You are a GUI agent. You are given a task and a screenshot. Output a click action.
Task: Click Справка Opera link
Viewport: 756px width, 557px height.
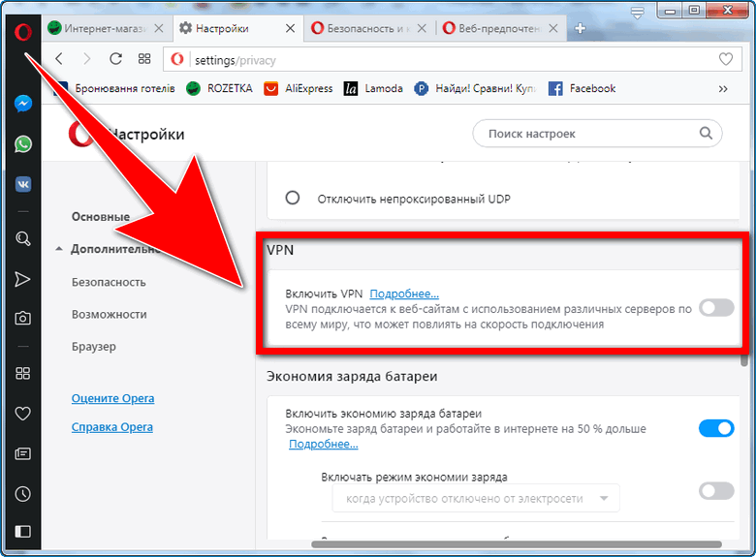coord(111,427)
